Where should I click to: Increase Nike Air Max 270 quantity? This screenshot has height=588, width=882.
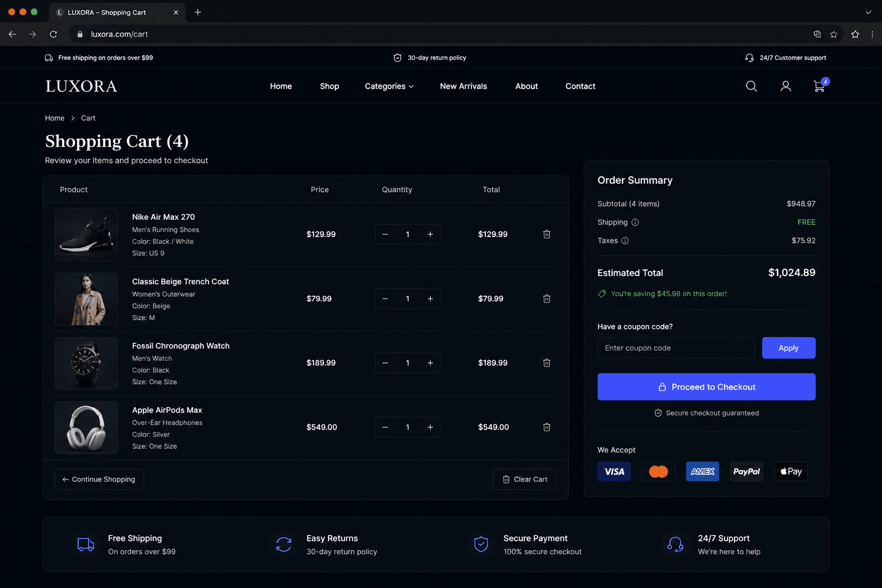pyautogui.click(x=430, y=234)
